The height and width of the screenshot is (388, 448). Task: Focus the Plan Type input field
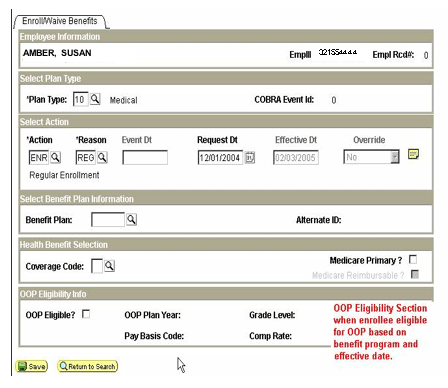(81, 99)
